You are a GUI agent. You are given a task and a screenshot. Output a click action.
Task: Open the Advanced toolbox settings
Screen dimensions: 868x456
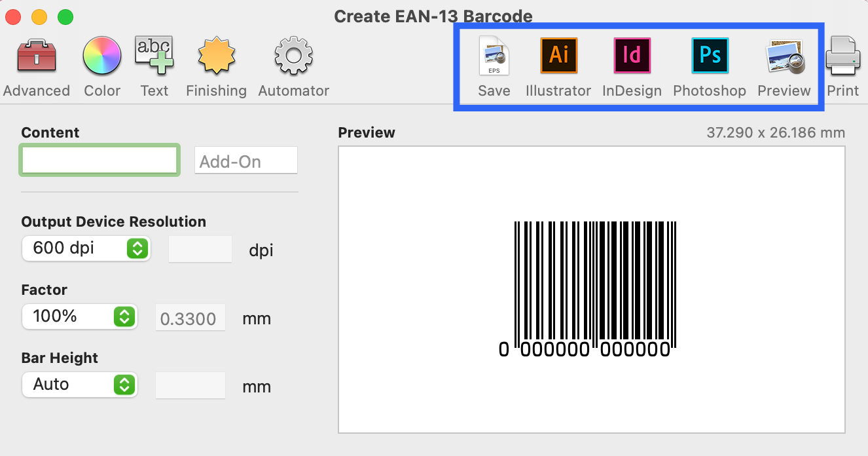[x=36, y=67]
